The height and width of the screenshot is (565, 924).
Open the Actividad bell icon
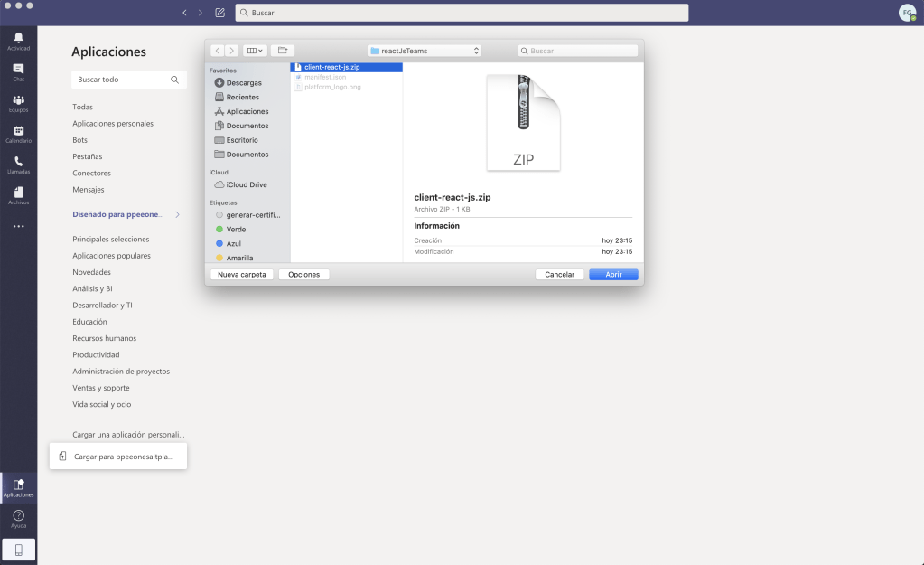click(18, 39)
